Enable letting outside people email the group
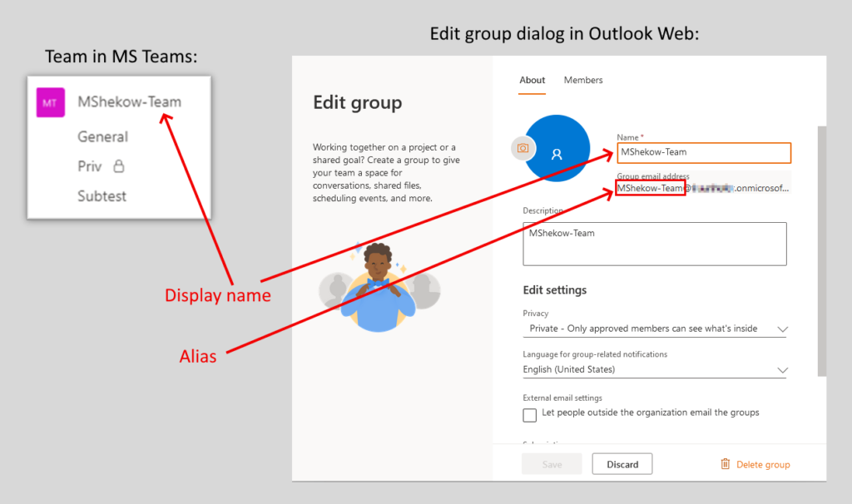The width and height of the screenshot is (852, 504). [x=530, y=415]
